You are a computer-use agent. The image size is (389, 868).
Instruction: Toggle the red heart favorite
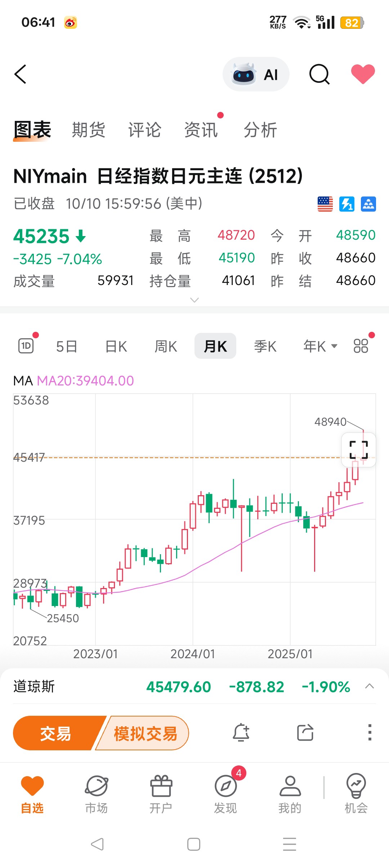pos(363,74)
